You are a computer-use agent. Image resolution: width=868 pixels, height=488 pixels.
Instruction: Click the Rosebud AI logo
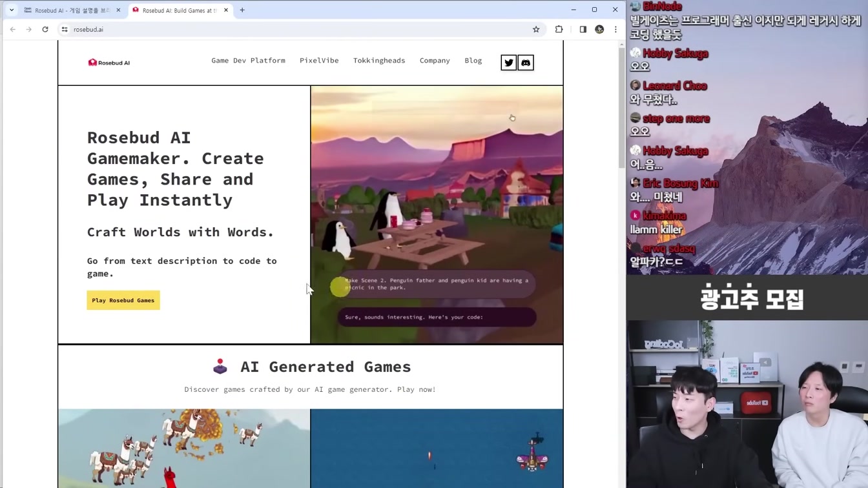[109, 63]
